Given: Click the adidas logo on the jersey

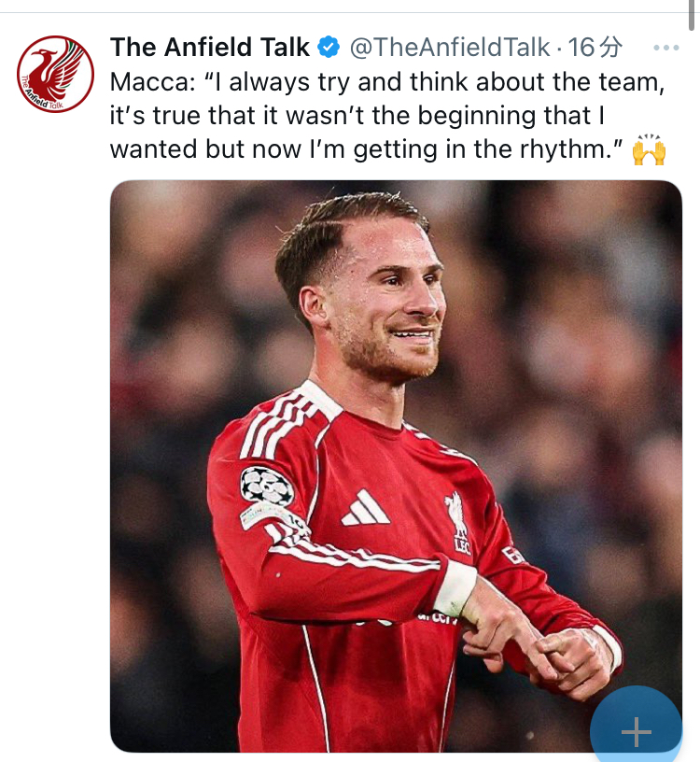Looking at the screenshot, I should (365, 508).
